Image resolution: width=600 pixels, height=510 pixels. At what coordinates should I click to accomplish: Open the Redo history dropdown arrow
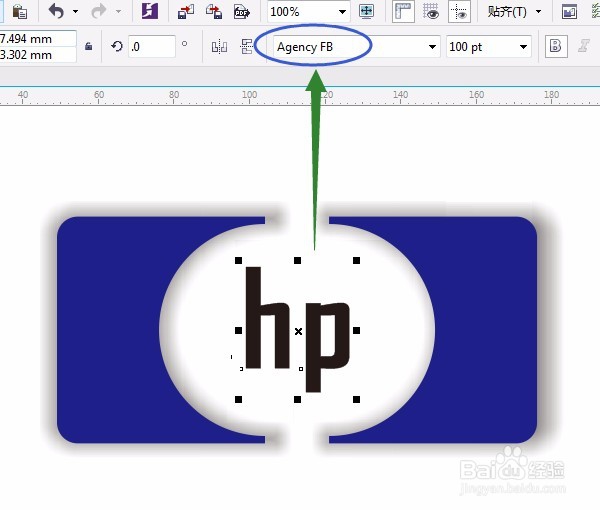click(118, 11)
